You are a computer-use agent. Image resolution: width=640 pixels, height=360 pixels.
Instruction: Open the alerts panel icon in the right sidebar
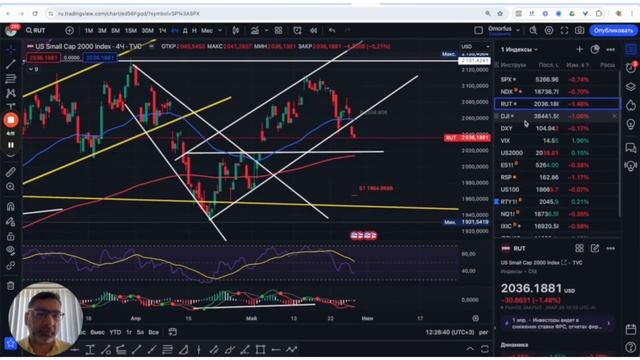coord(631,68)
